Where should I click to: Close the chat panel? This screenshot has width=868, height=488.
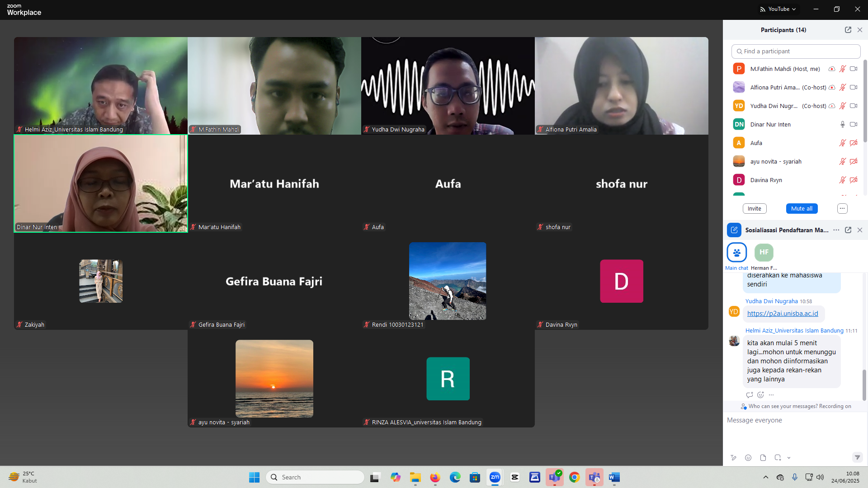click(860, 230)
